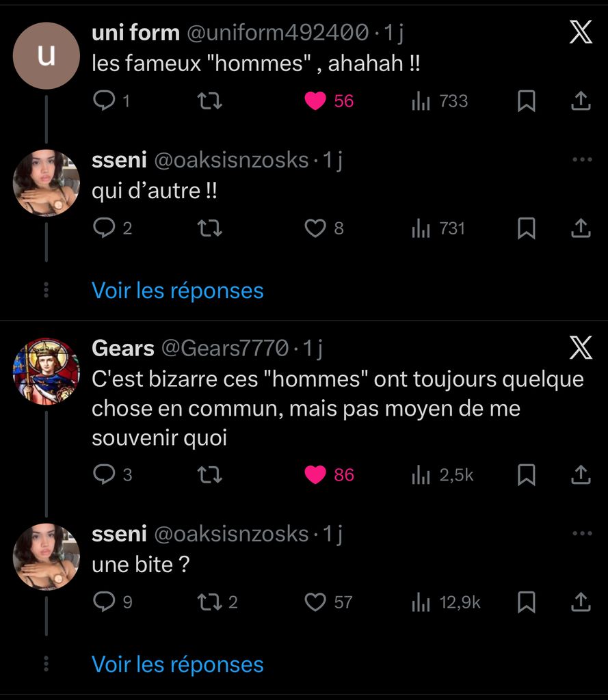Open the @Gears7770 profile link

click(x=224, y=348)
